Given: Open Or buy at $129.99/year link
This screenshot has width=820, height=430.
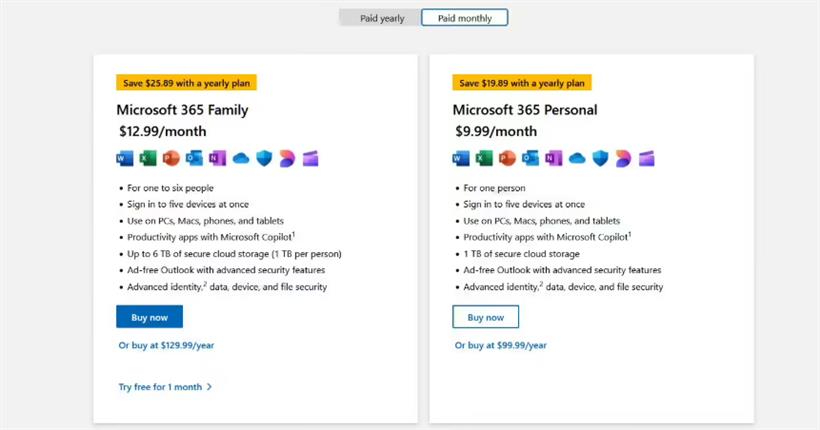Looking at the screenshot, I should (x=166, y=345).
